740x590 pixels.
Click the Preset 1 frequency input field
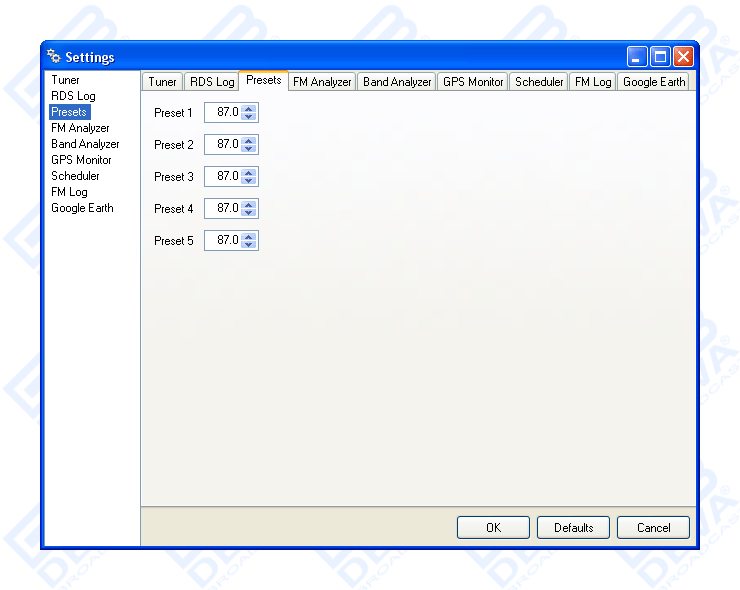[223, 112]
